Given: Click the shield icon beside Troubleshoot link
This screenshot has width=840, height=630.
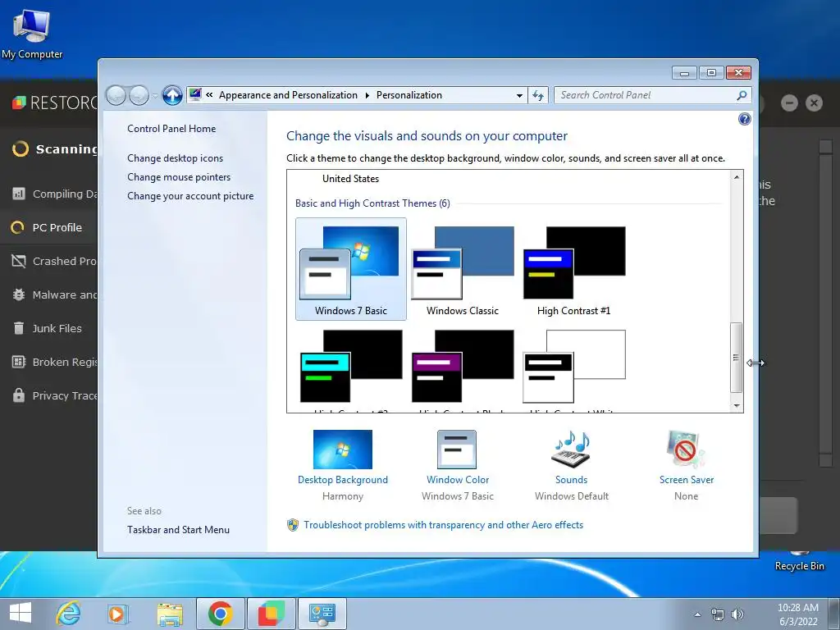Looking at the screenshot, I should pyautogui.click(x=293, y=525).
